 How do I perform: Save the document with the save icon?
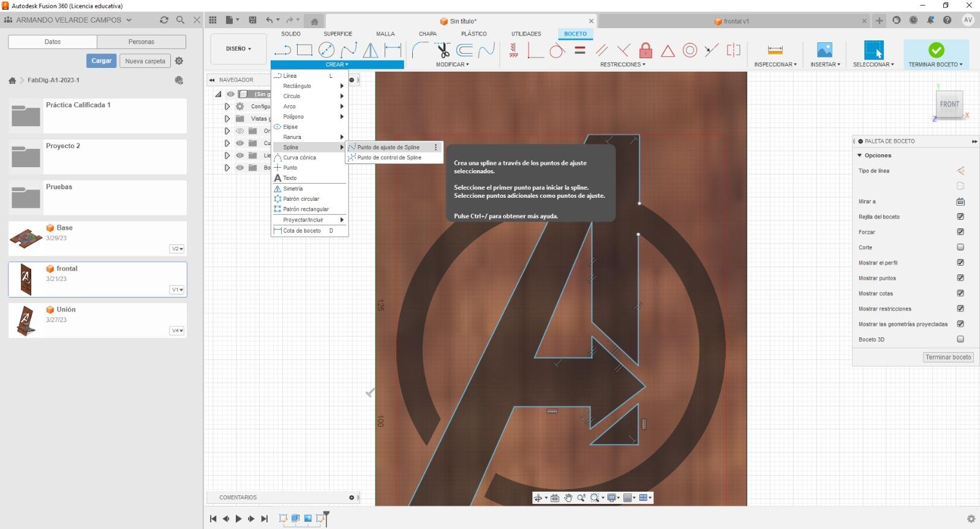(x=252, y=20)
